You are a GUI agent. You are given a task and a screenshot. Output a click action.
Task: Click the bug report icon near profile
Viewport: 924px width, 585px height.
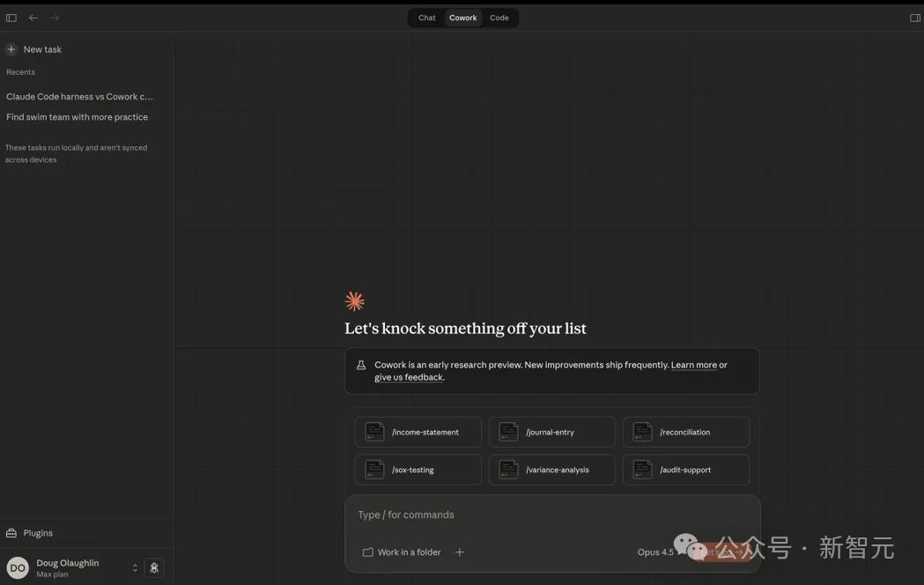coord(154,568)
